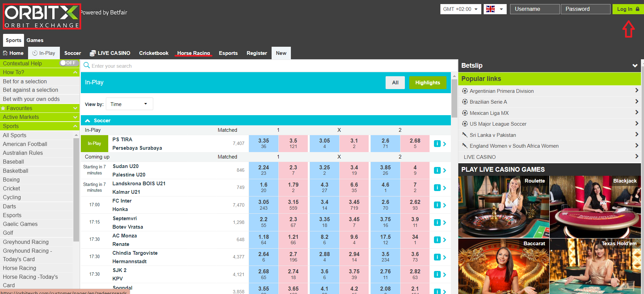Image resolution: width=644 pixels, height=294 pixels.
Task: Click cricket icon for England Women v South Africa Women
Action: coord(465,146)
